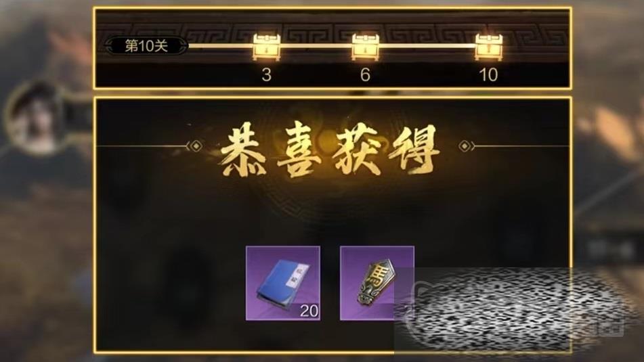The image size is (644, 362).
Task: Click the diamond ornament before 恭喜获得
Action: coord(194,146)
